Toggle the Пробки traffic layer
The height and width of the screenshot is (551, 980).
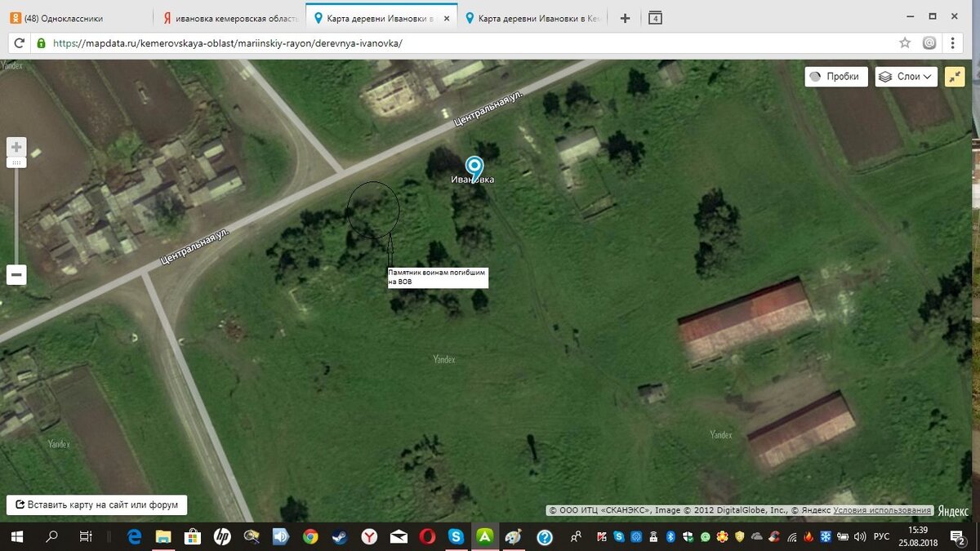click(835, 77)
